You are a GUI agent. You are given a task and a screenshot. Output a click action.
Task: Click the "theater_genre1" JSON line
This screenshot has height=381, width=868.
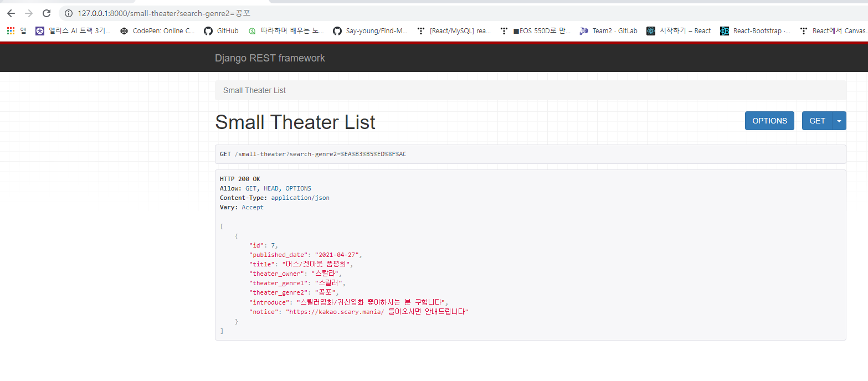coord(297,283)
